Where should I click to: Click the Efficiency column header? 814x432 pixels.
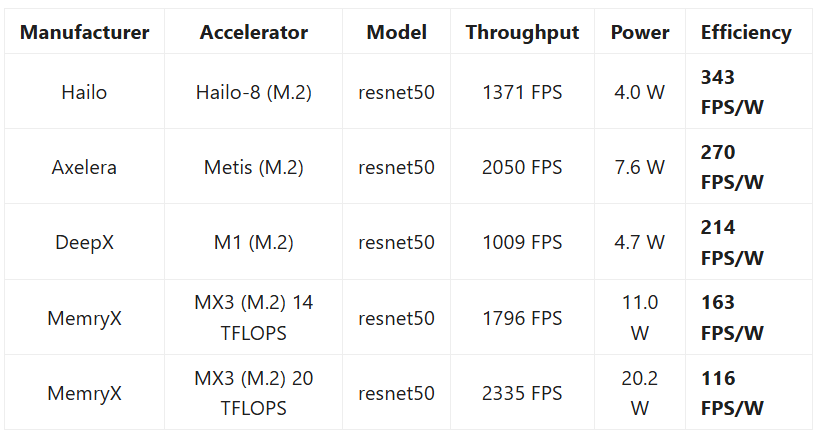(746, 32)
